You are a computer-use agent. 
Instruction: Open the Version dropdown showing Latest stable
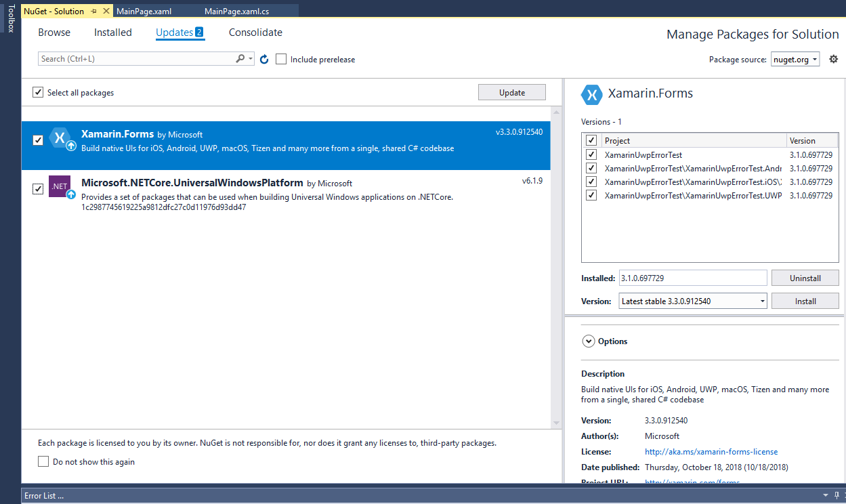(761, 301)
